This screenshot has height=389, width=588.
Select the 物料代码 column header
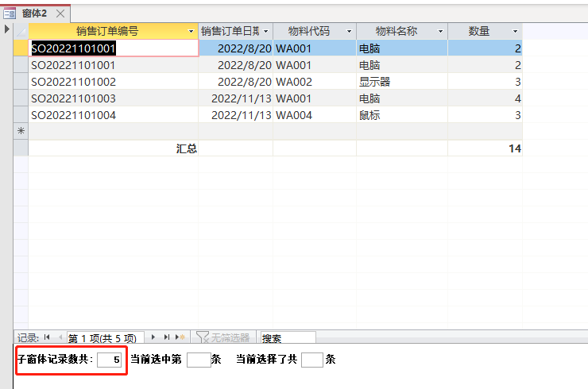(x=308, y=32)
